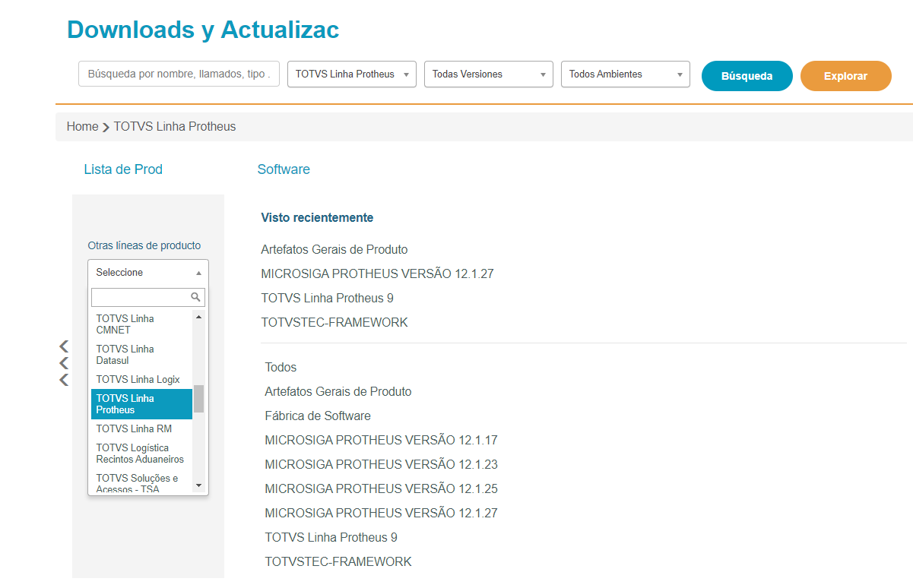Open recently viewed TOTVSTEC-FRAMEWORK

pos(334,322)
